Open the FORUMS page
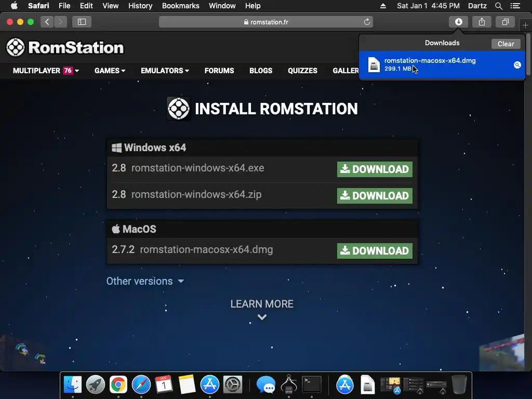Screen dimensions: 532x399 point(219,71)
